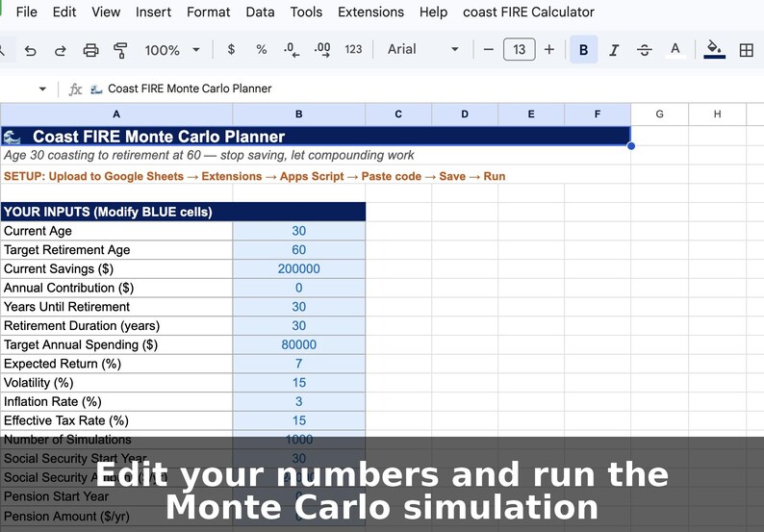Viewport: 764px width, 532px height.
Task: Click the Undo arrow icon
Action: pos(30,50)
